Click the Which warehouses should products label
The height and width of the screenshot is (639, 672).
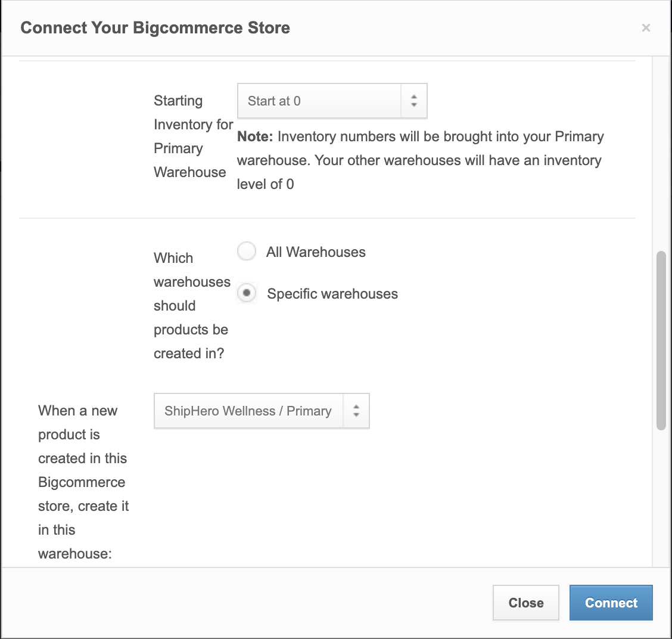tap(192, 305)
